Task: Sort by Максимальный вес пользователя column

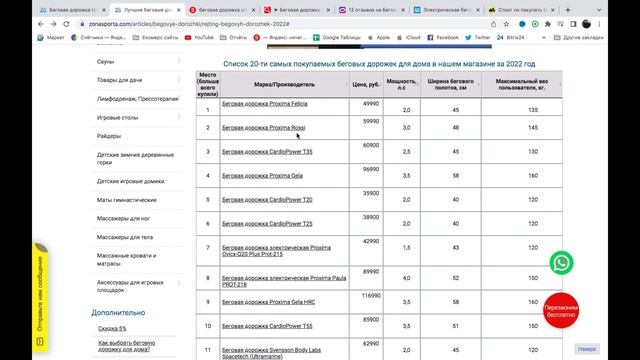Action: (522, 84)
